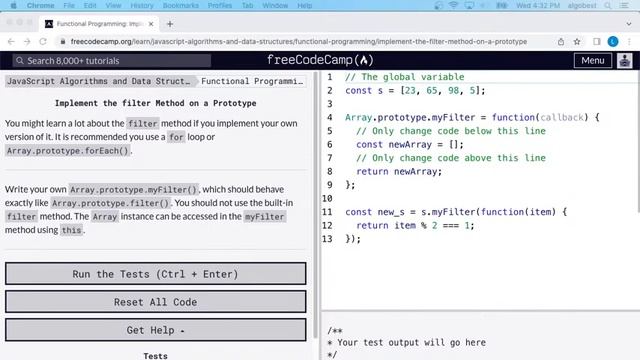Click code line 6 const newArray
Screen dimensions: 640x360
point(409,144)
